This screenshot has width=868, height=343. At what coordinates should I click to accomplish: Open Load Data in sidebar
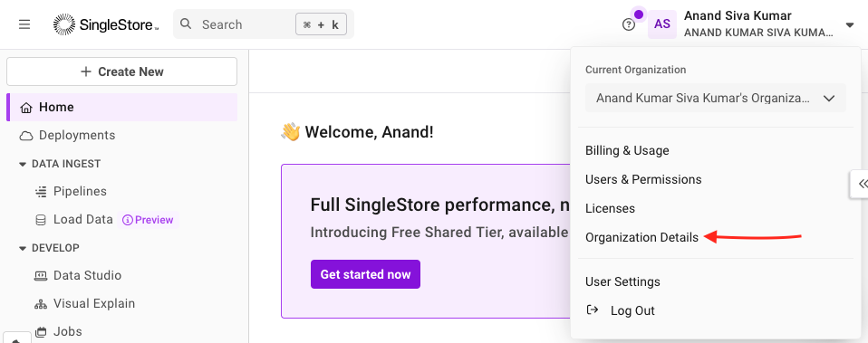[x=83, y=220]
